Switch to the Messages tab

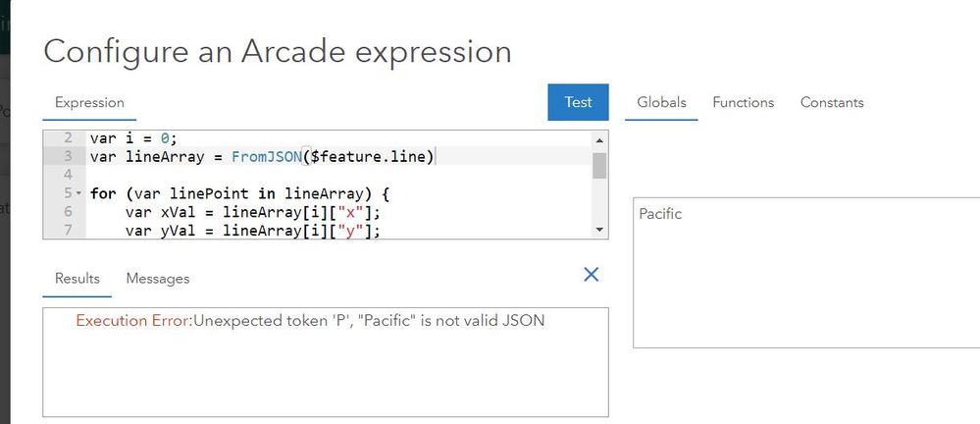pos(158,279)
